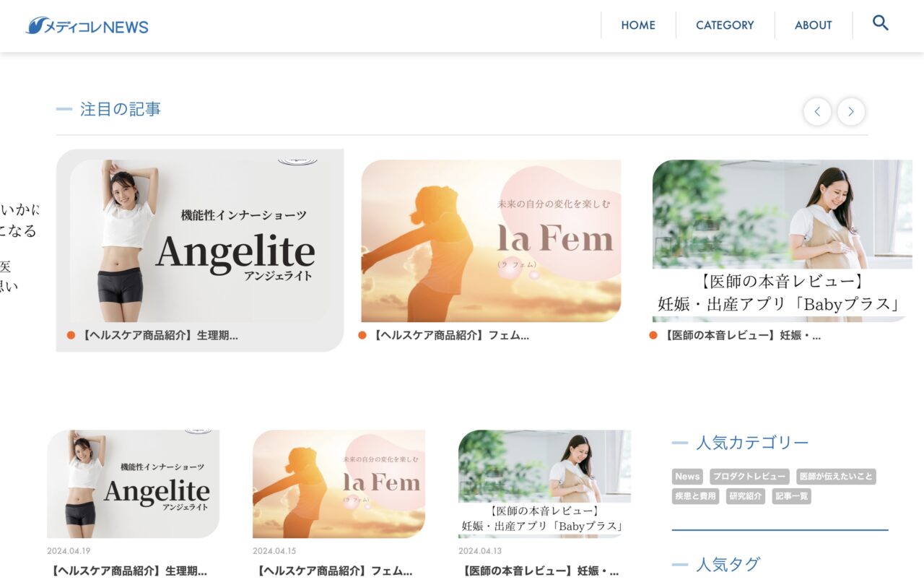Open featured Babyプラス carousel image
This screenshot has height=585, width=924.
pos(783,240)
